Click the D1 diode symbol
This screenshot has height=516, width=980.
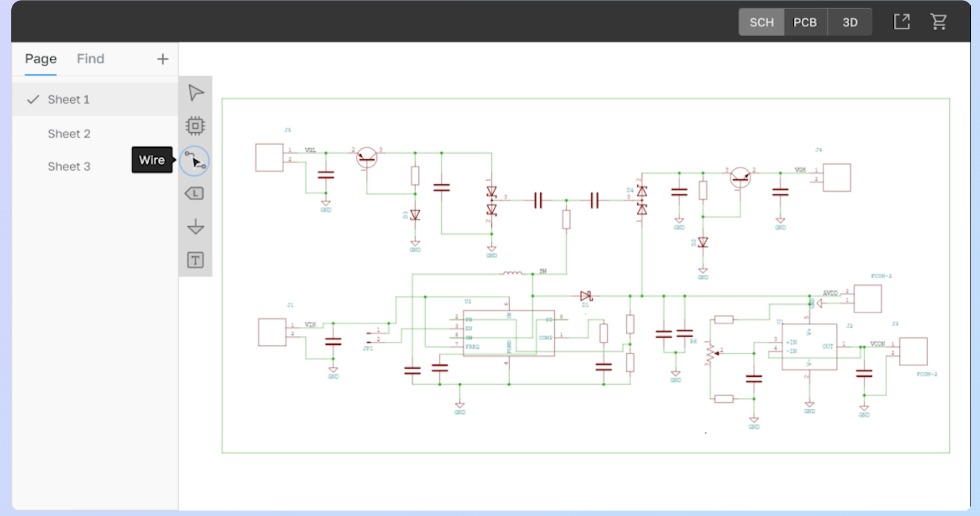[586, 296]
